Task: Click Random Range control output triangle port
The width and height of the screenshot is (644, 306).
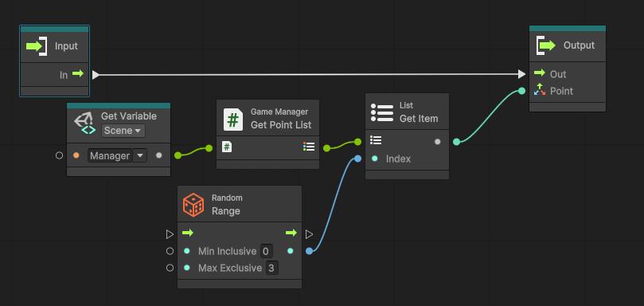Action: coord(310,234)
